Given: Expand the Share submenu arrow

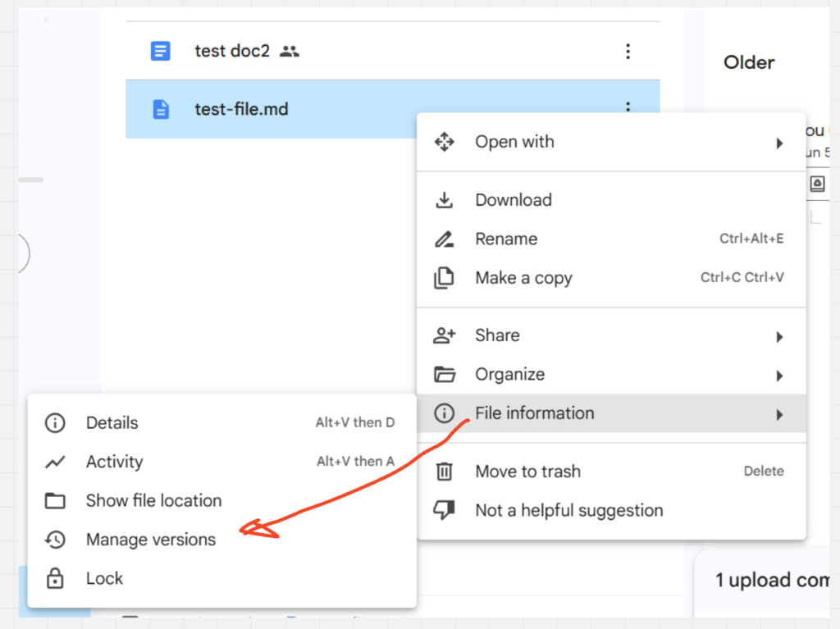Looking at the screenshot, I should (779, 337).
